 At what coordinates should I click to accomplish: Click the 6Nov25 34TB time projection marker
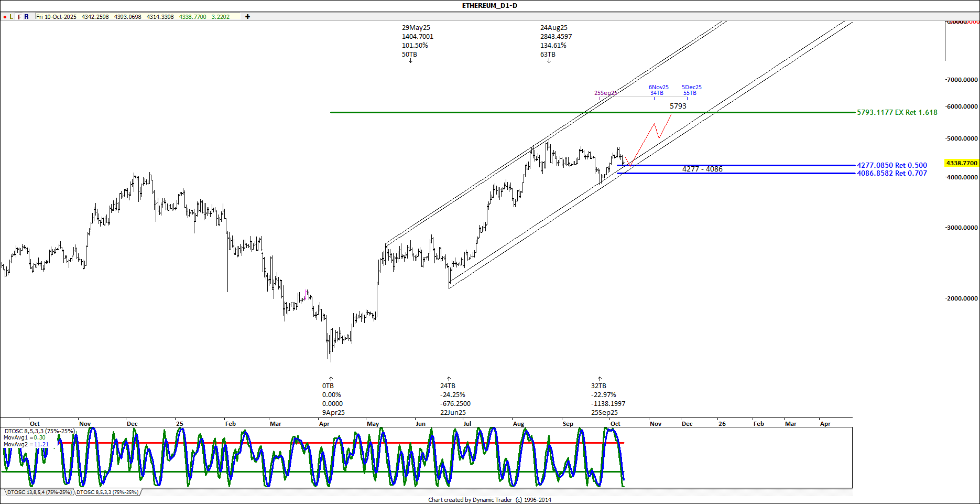pyautogui.click(x=658, y=90)
